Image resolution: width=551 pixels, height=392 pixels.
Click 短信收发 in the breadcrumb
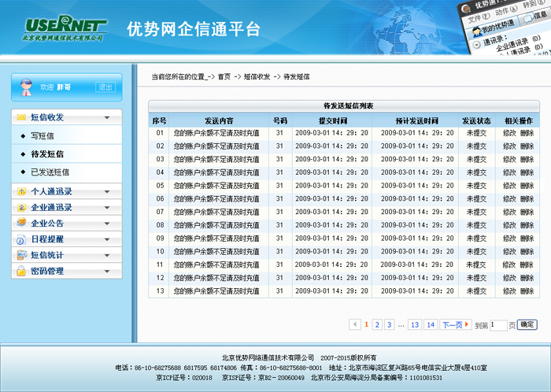pos(257,76)
